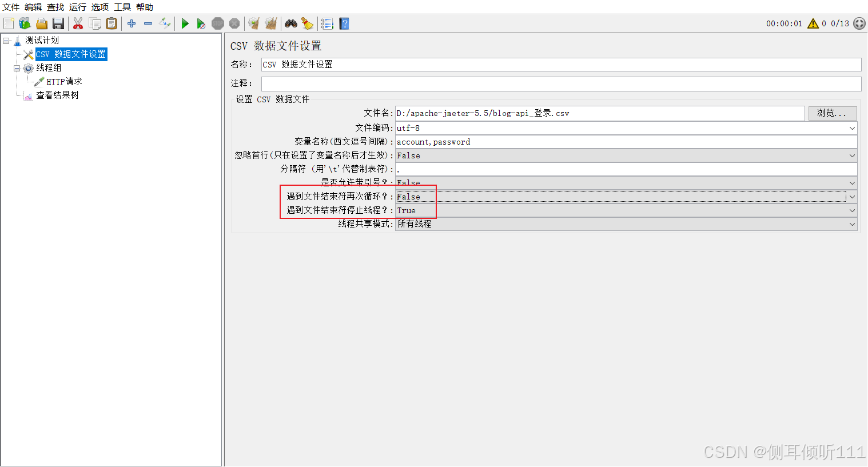Click the Copy icon in toolbar

(x=95, y=23)
